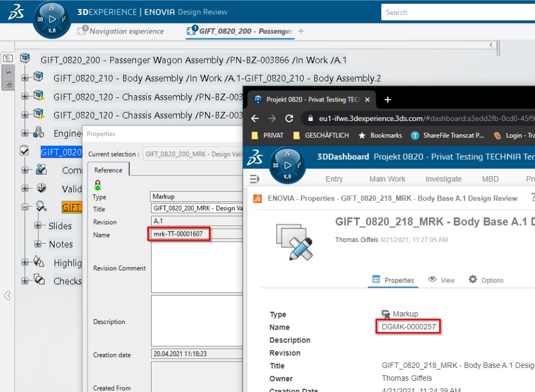Viewport: 535px width, 392px height.
Task: Click the second Chassis Assembly product icon
Action: [39, 114]
